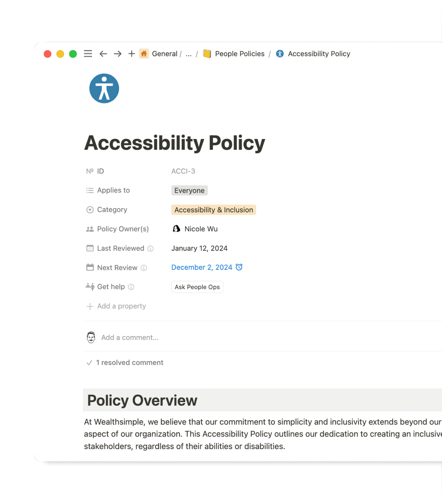Click the forward navigation arrow
Screen dimensions: 442x504
tap(117, 54)
